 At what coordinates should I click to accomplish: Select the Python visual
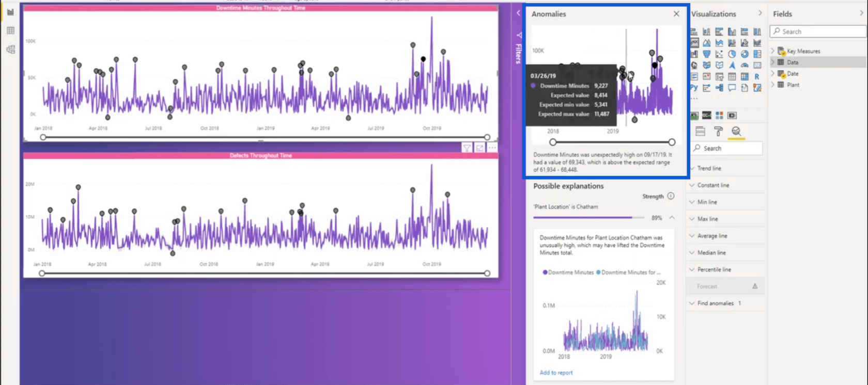pyautogui.click(x=694, y=87)
